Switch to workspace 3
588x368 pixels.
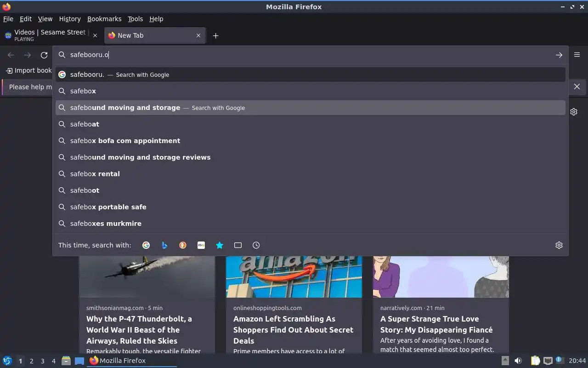tap(42, 361)
